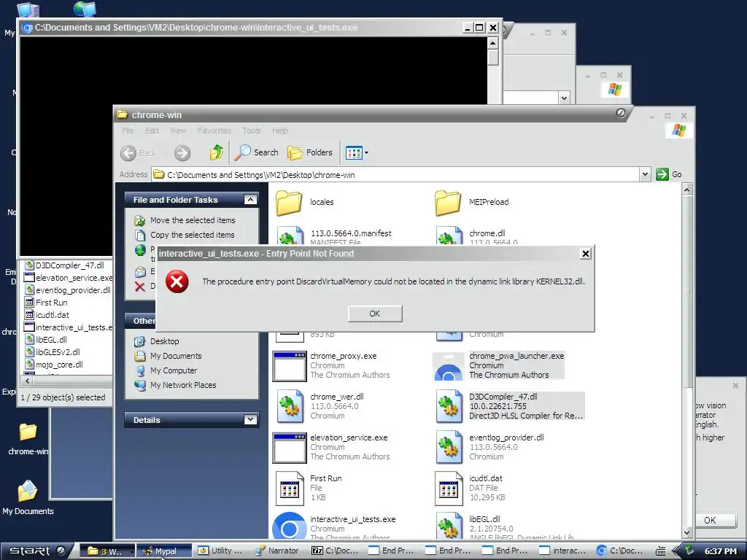This screenshot has width=747, height=560.
Task: Select the MEIPreload folder icon
Action: (448, 203)
